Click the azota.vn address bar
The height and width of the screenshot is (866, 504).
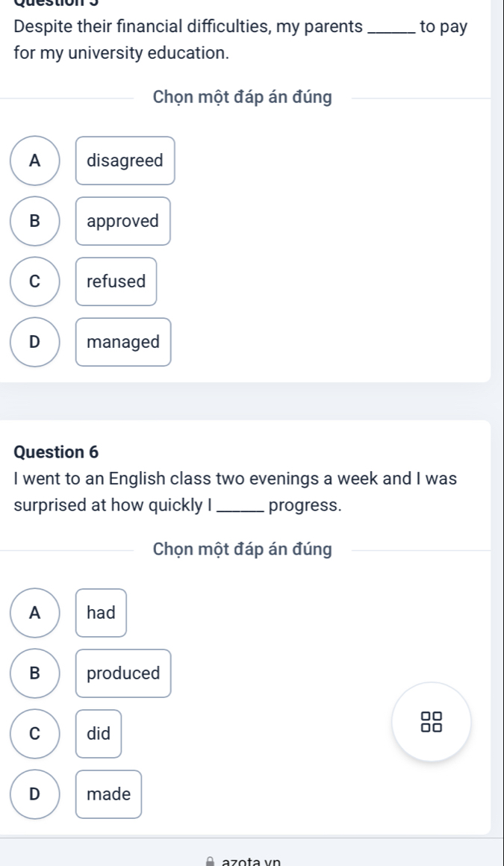[252, 862]
